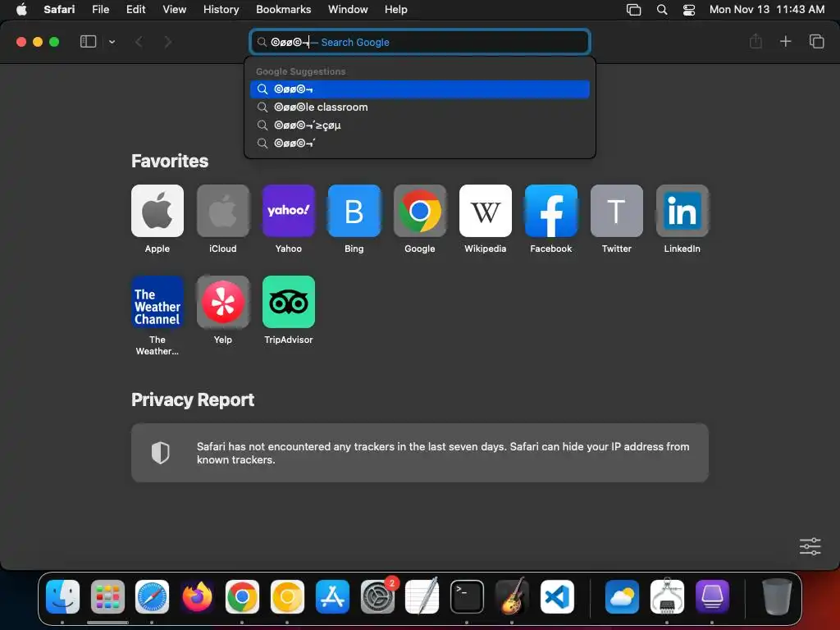The height and width of the screenshot is (630, 840).
Task: Go forward with the forward arrow
Action: pos(167,42)
